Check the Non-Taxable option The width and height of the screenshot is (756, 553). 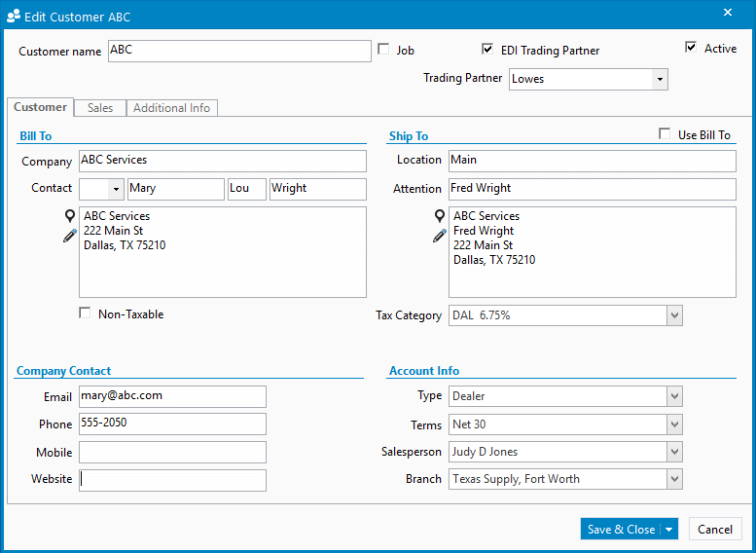coord(85,313)
